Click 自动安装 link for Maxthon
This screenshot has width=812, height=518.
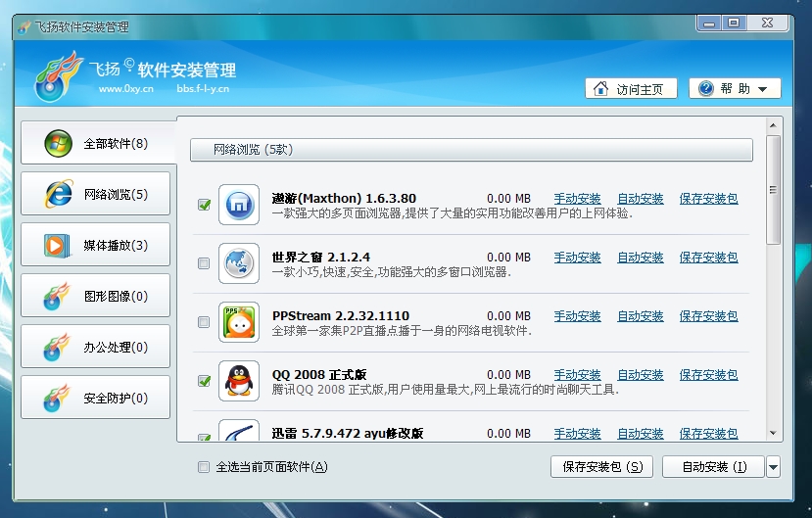pos(641,199)
